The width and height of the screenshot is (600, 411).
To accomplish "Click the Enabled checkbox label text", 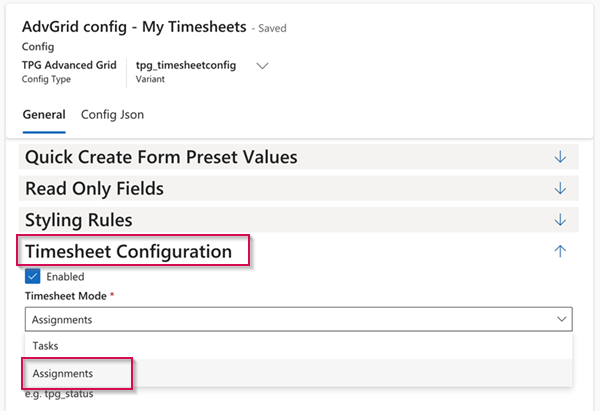I will [x=65, y=276].
